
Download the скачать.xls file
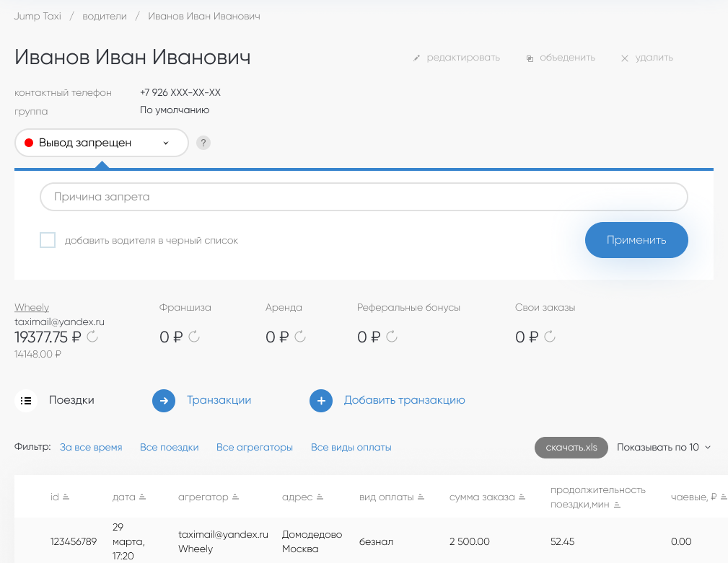(571, 447)
